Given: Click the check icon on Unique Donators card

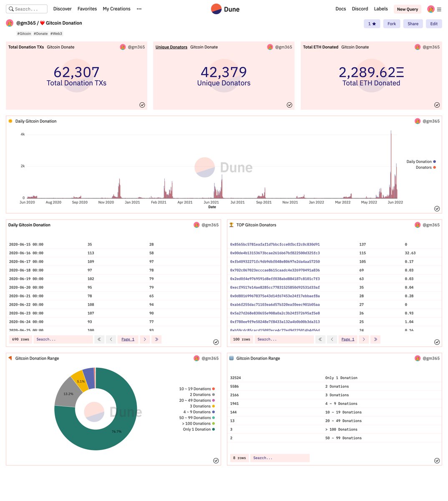Looking at the screenshot, I should click(289, 105).
